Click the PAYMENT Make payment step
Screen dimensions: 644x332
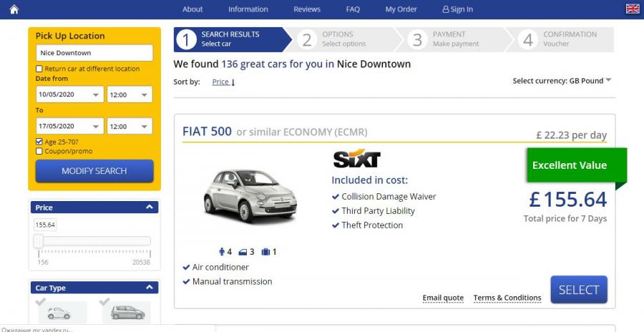(x=456, y=39)
